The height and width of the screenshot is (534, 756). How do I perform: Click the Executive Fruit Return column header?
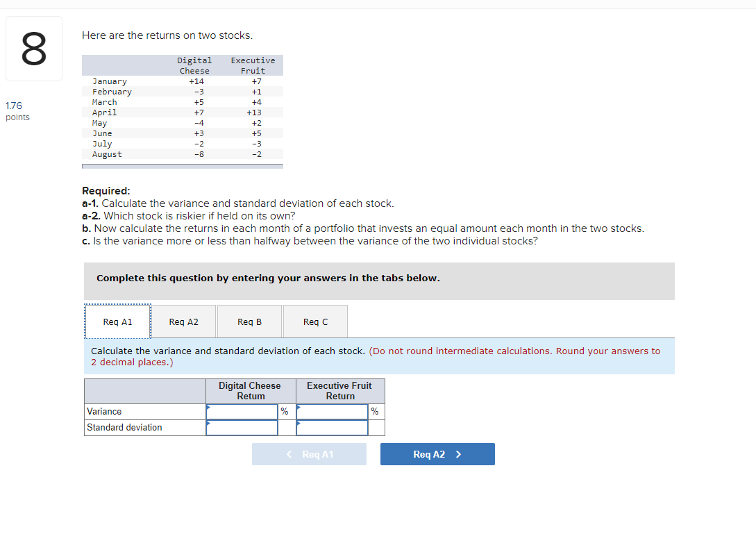click(x=339, y=390)
